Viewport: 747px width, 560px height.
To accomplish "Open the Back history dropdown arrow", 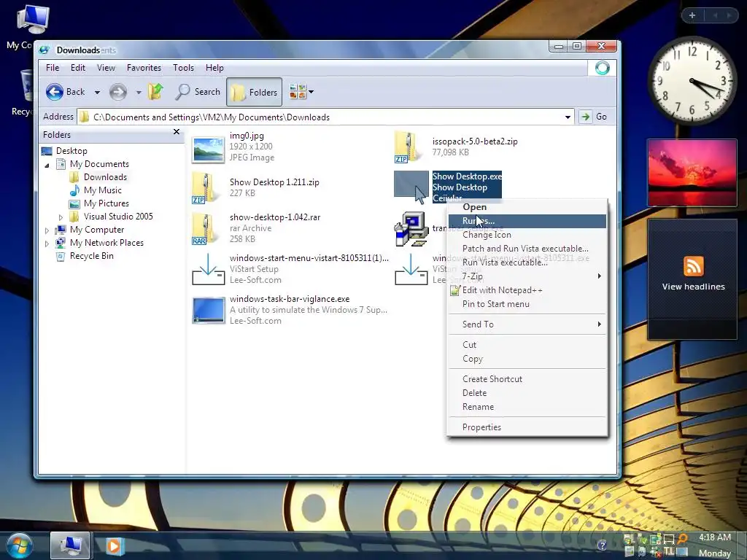I will click(97, 93).
